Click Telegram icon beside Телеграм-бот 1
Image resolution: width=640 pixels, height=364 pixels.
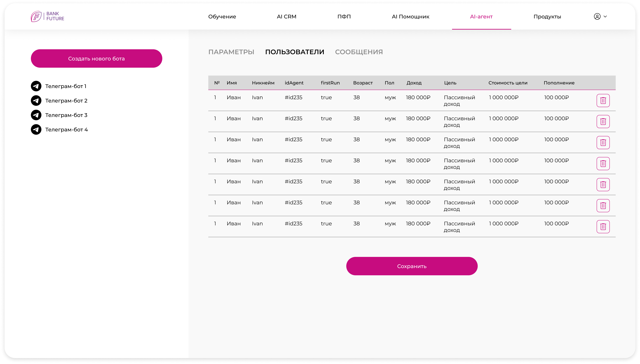click(36, 86)
